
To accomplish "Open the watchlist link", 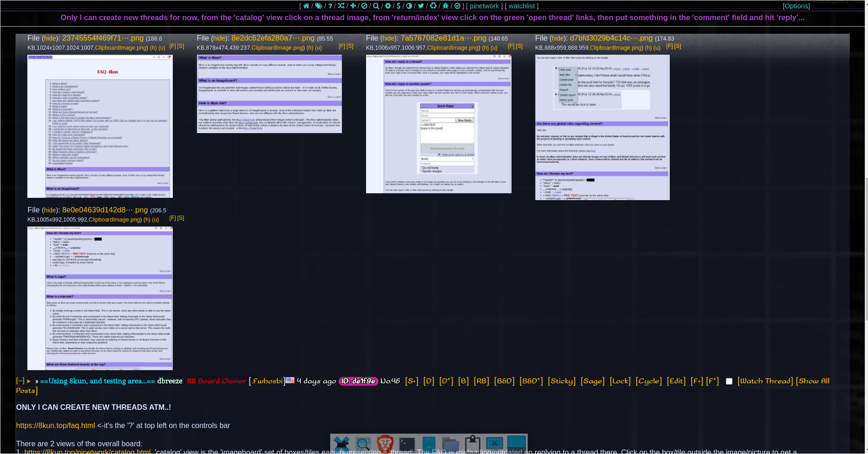I will tap(522, 6).
